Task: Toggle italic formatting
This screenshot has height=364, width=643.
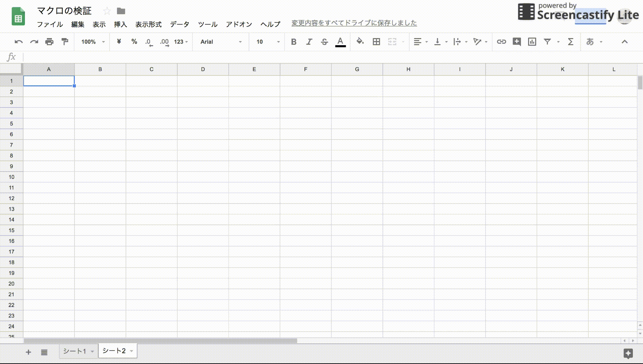Action: (x=309, y=42)
